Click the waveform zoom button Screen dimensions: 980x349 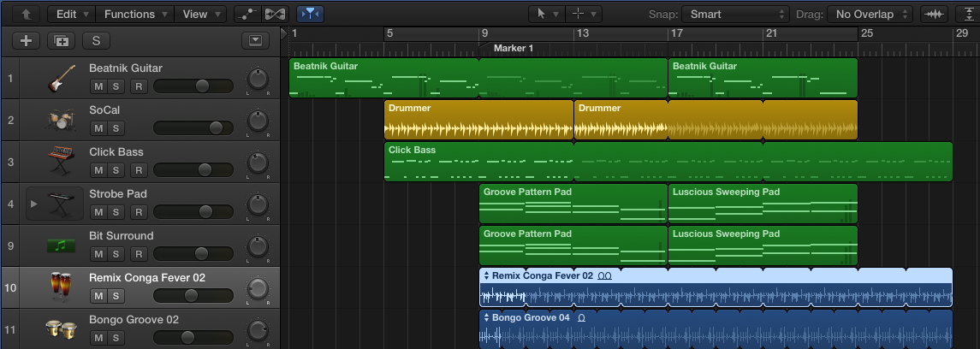point(934,14)
